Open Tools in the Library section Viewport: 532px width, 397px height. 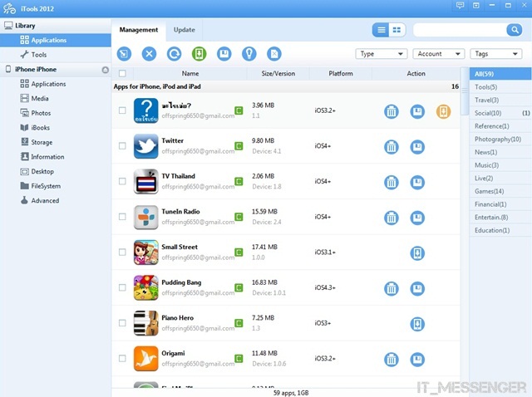56,55
